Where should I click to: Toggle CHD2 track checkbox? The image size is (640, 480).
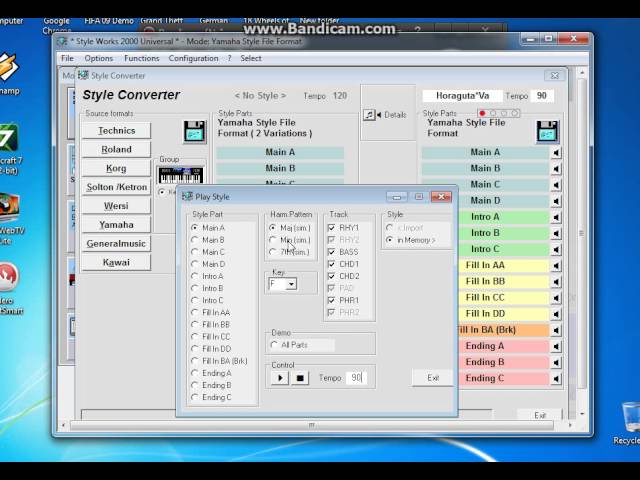coord(331,276)
